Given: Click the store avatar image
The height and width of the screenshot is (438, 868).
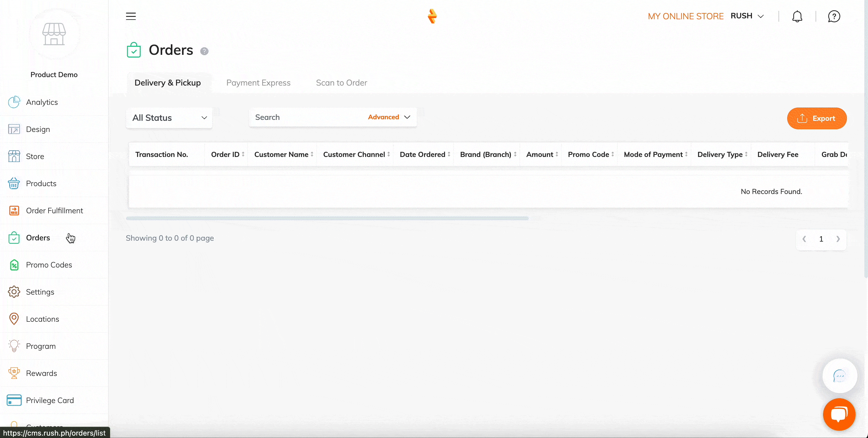Looking at the screenshot, I should click(54, 34).
